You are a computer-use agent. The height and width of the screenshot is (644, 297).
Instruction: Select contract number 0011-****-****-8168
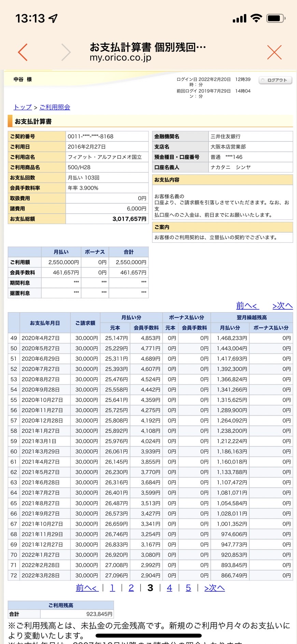click(x=90, y=136)
